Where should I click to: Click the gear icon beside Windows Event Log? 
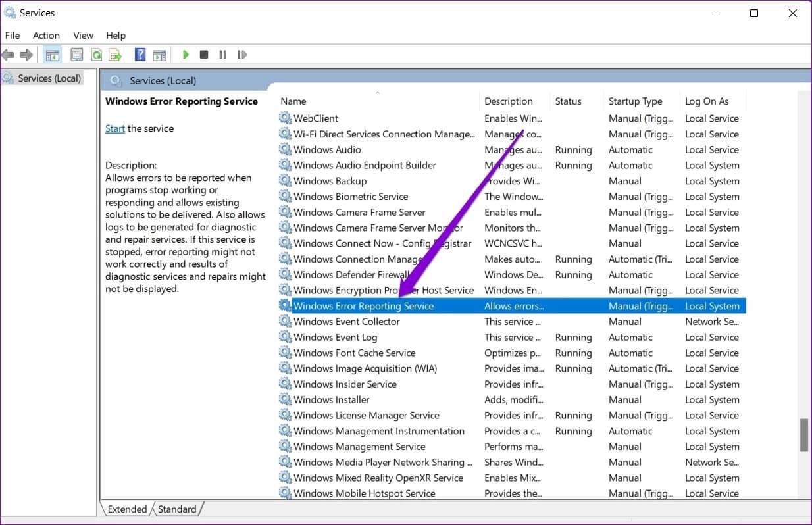285,337
